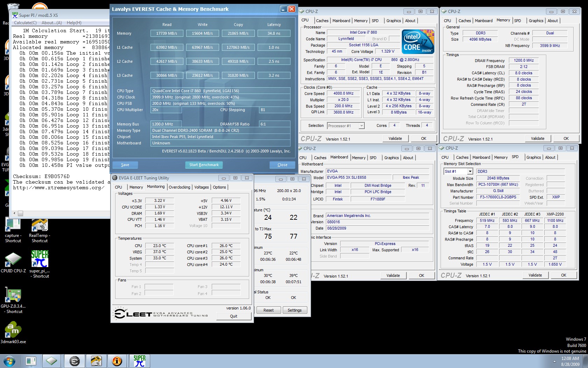Click the CPU-Z chip taskbar icon

point(51,361)
